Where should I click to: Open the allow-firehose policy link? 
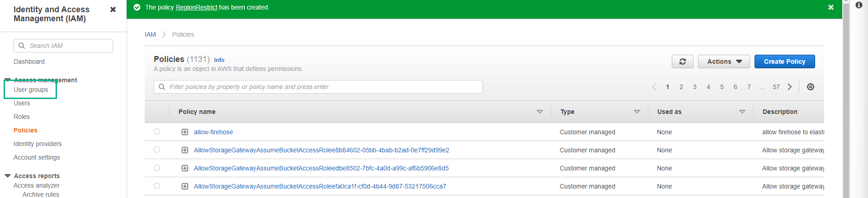(x=213, y=132)
